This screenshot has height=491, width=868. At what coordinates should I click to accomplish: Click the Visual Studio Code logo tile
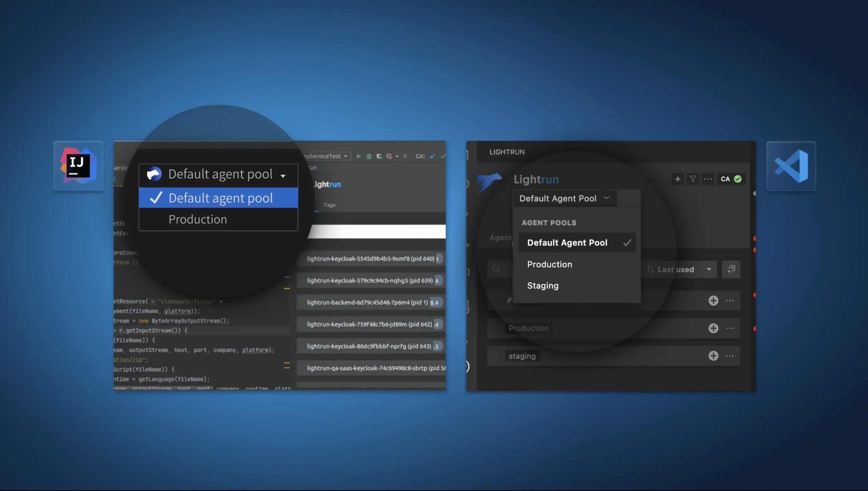tap(791, 166)
